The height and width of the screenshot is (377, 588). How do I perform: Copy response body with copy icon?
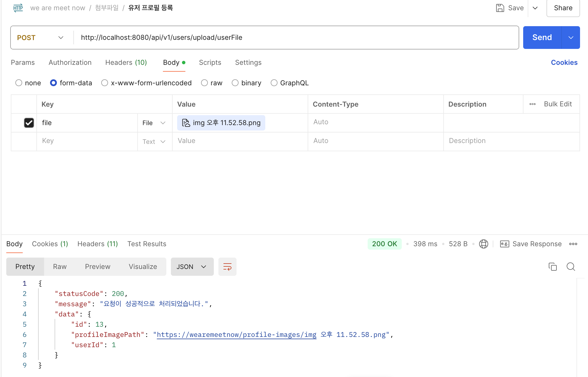click(552, 267)
